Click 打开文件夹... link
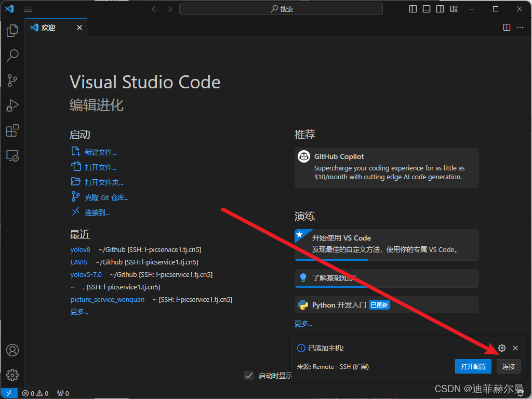532x399 pixels. pyautogui.click(x=104, y=182)
